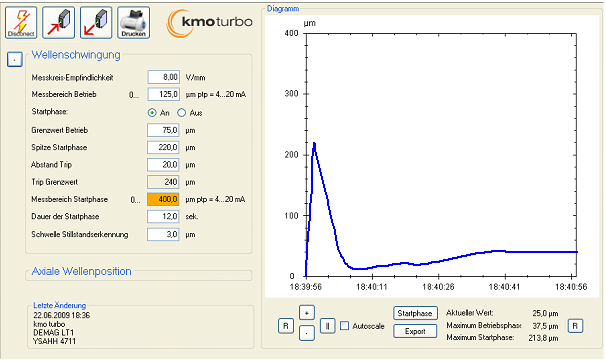606x361 pixels.
Task: Select the Startphase Aus radio button
Action: point(181,112)
